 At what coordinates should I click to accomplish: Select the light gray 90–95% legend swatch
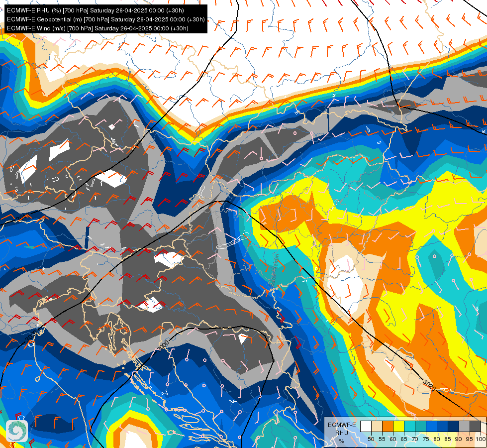[x=464, y=426]
